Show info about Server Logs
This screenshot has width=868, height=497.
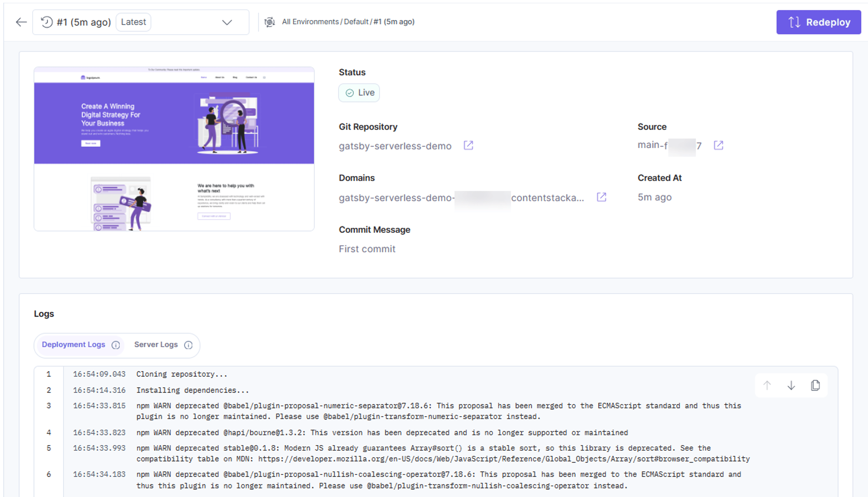coord(188,345)
